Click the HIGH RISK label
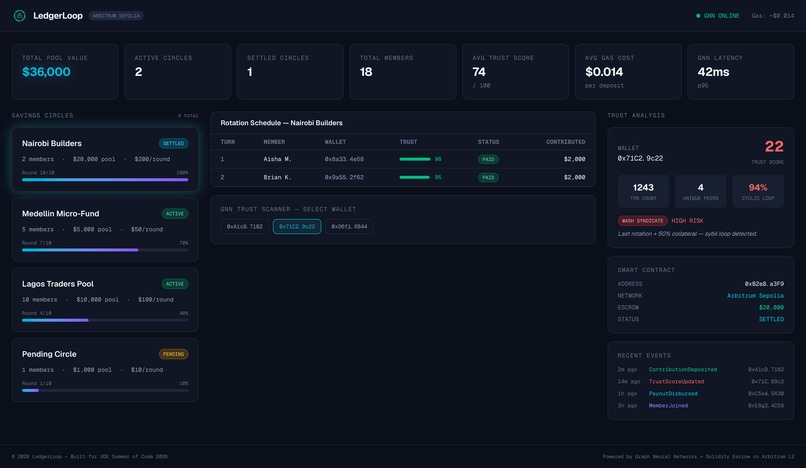 point(687,221)
